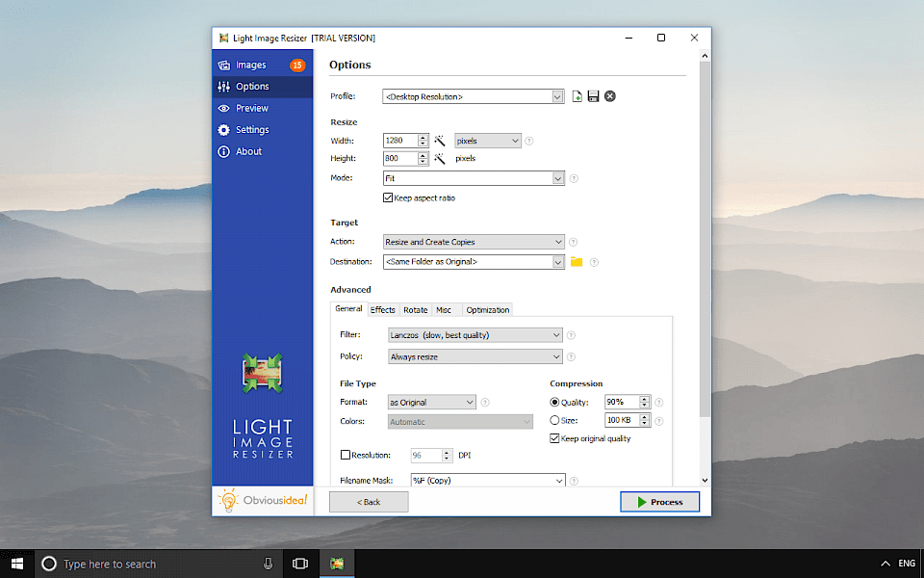Viewport: 924px width, 578px height.
Task: Click help icon next to Filename Mask
Action: pyautogui.click(x=574, y=481)
